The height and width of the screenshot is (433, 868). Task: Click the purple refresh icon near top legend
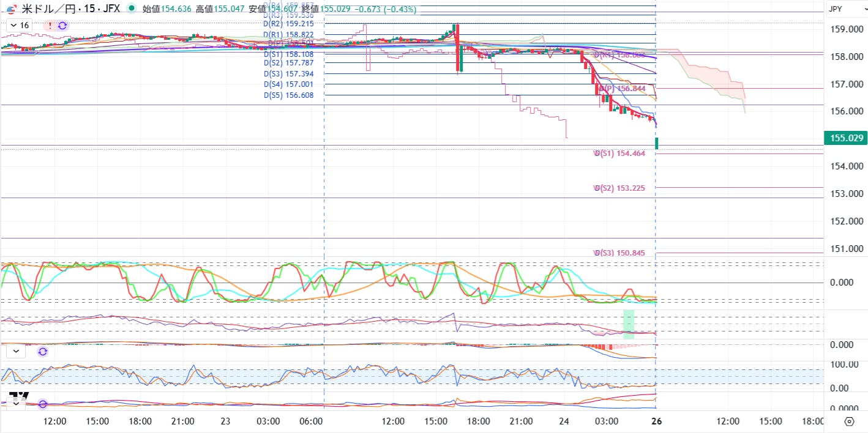[x=62, y=26]
